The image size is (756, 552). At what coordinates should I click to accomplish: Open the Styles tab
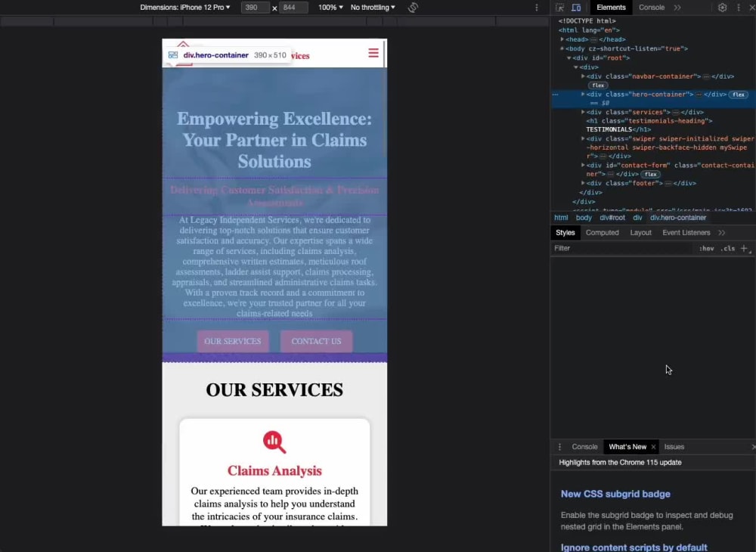(x=565, y=232)
